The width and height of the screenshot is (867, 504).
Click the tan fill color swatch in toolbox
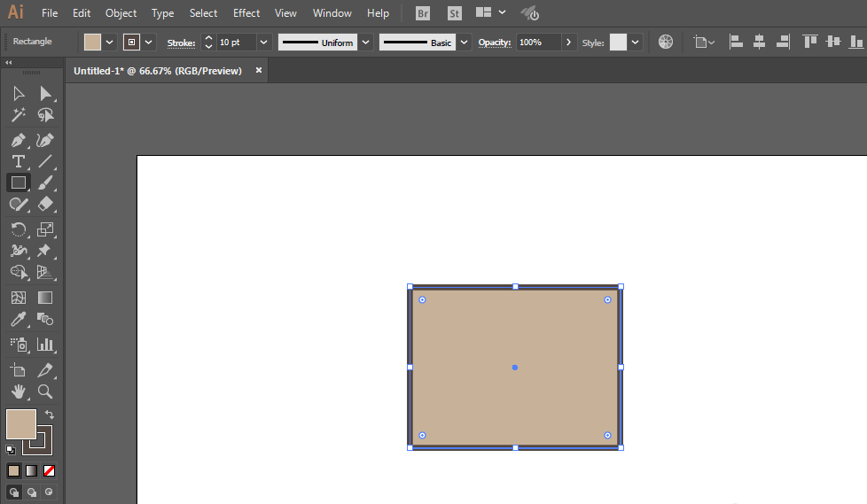tap(20, 424)
